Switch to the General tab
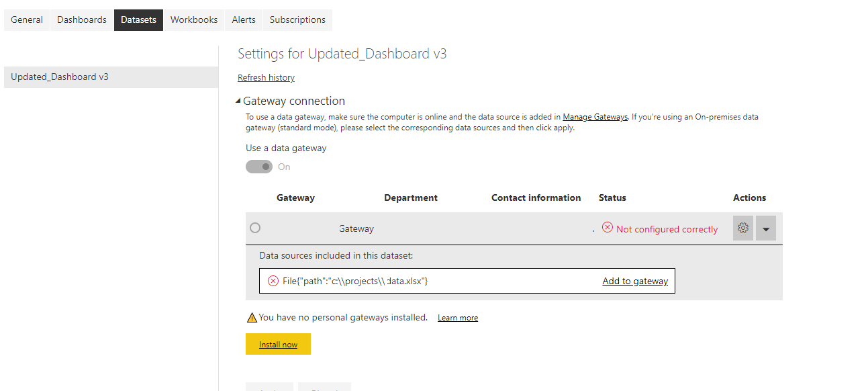 coord(27,19)
